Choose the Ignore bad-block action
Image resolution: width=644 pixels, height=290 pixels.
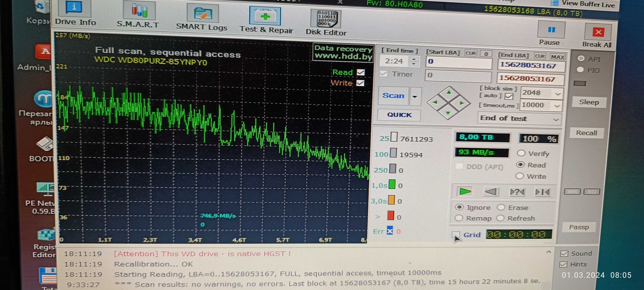pos(459,207)
